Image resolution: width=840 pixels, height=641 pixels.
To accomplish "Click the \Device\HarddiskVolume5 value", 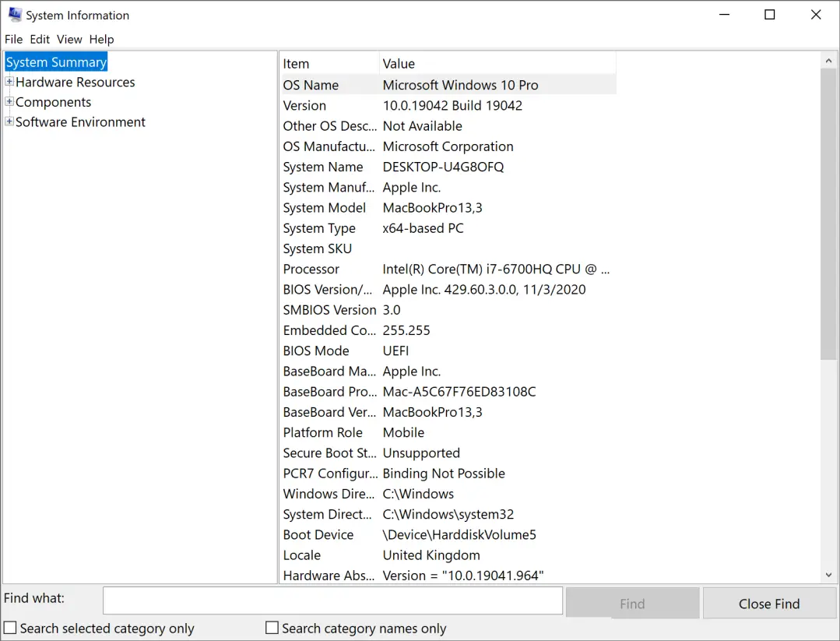I will coord(459,534).
